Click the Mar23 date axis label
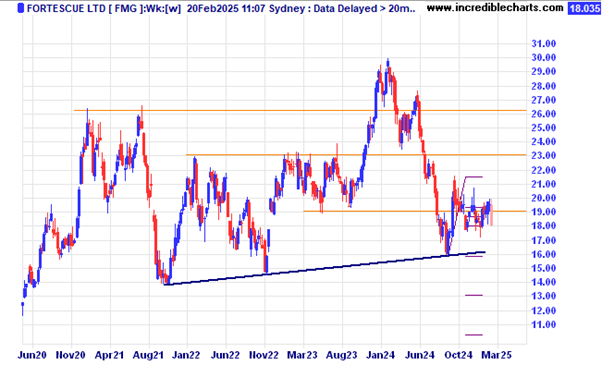Image resolution: width=602 pixels, height=365 pixels. pos(303,355)
